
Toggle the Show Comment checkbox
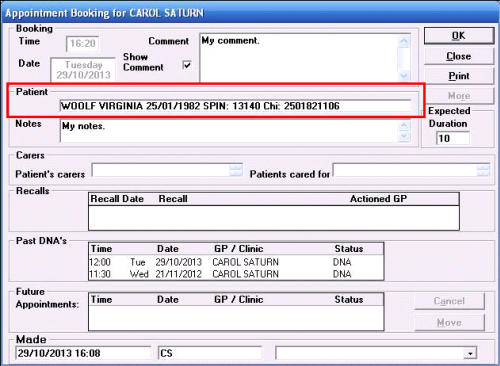[187, 65]
